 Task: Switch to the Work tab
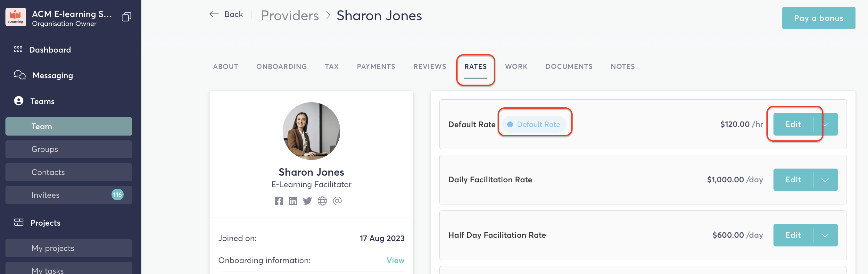(516, 66)
